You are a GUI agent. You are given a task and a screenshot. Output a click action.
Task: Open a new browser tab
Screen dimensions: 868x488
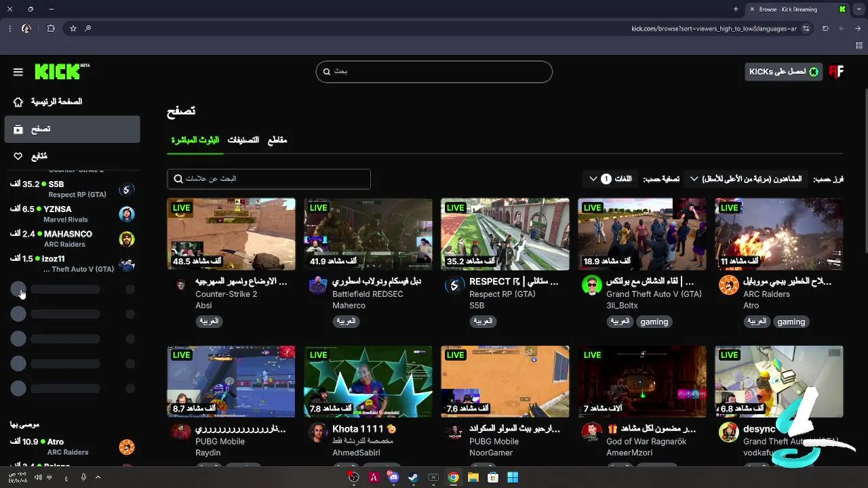[x=736, y=9]
